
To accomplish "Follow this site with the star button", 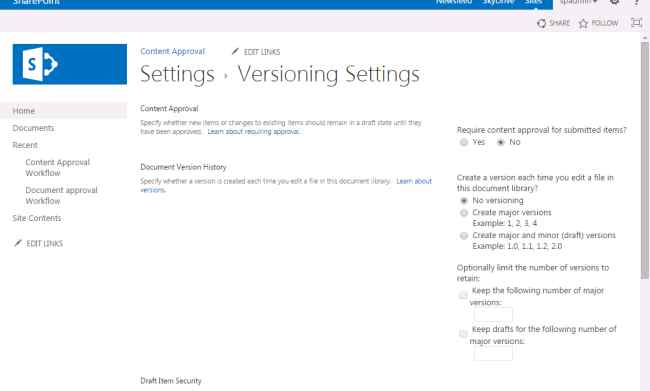I will click(x=599, y=23).
